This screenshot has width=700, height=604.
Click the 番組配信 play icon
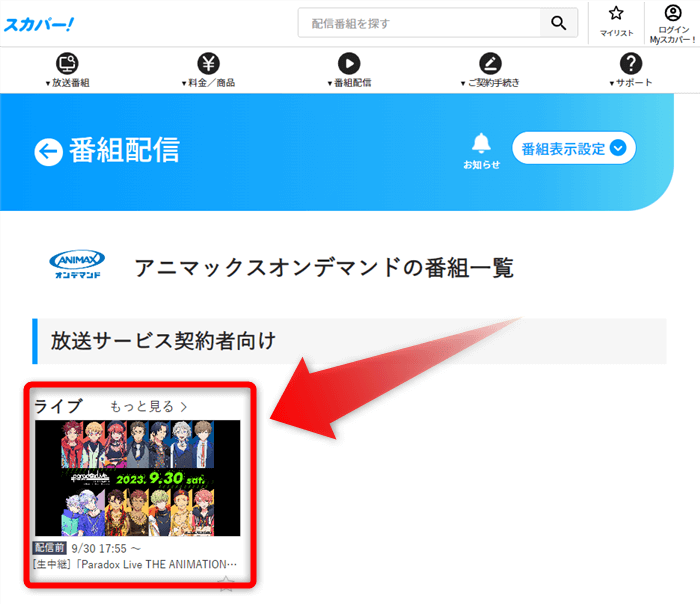coord(349,63)
